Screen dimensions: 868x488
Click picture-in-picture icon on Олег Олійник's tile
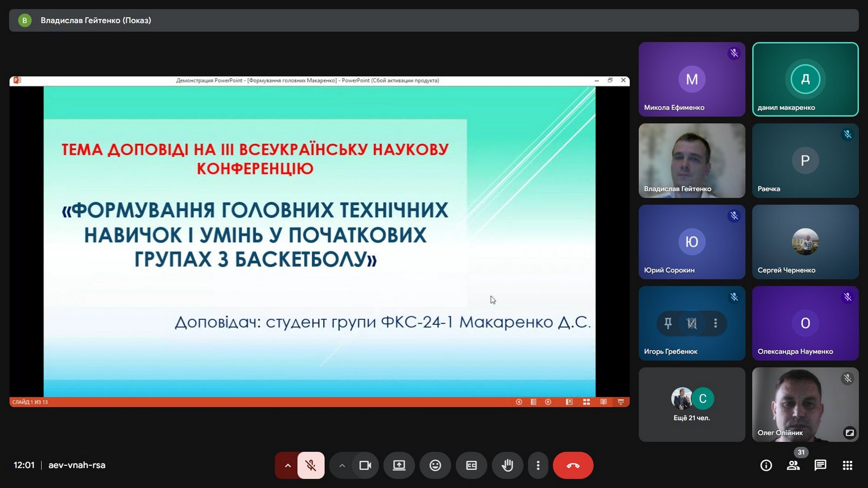point(850,433)
